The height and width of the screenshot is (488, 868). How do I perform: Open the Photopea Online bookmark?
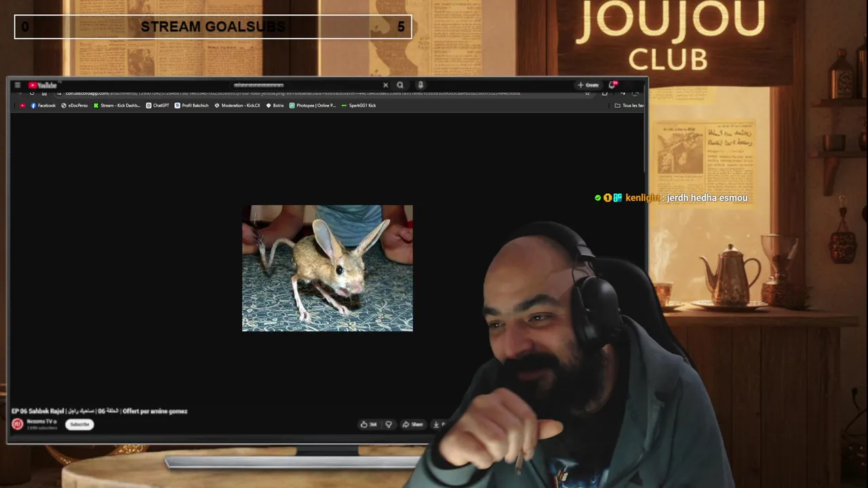click(x=313, y=106)
